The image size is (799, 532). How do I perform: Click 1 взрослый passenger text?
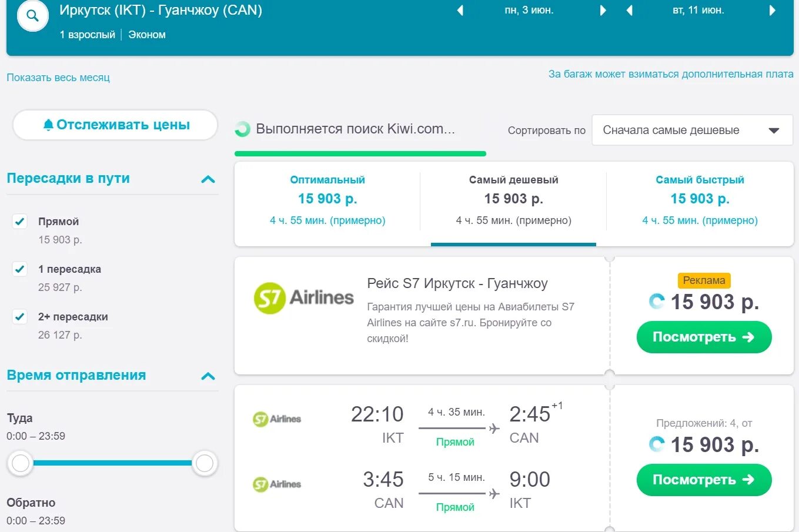click(x=88, y=35)
